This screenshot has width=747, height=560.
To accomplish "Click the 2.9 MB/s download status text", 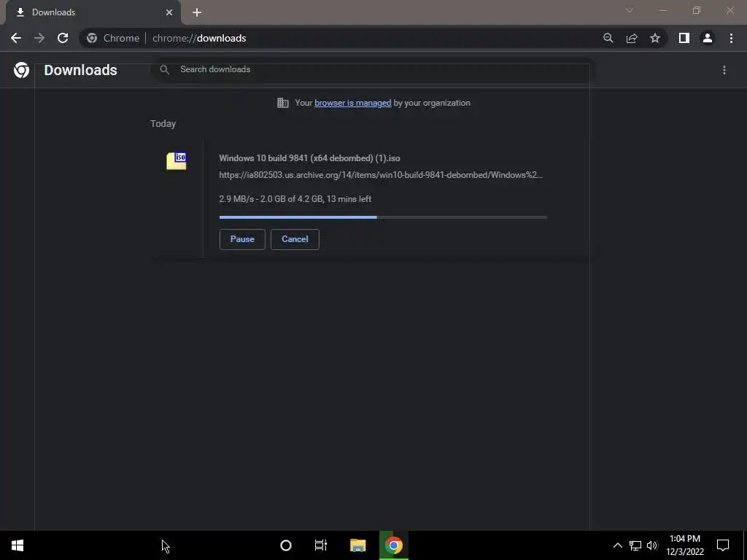I will (295, 199).
